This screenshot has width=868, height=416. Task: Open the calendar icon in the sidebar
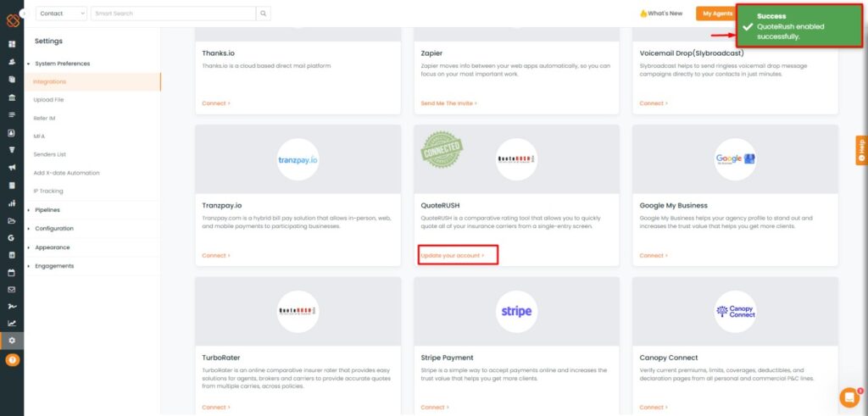tap(12, 273)
